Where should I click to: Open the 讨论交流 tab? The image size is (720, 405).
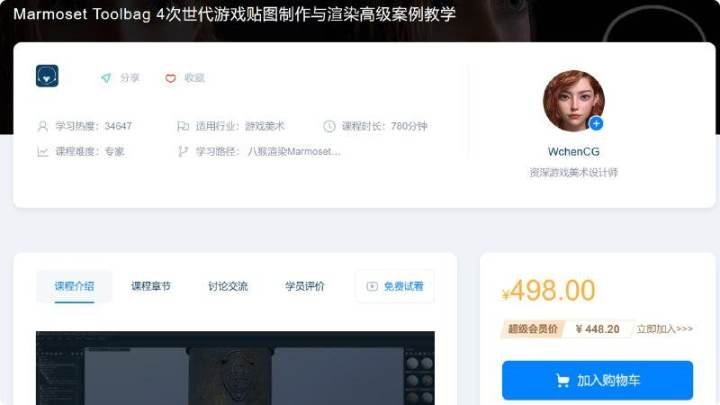(228, 287)
